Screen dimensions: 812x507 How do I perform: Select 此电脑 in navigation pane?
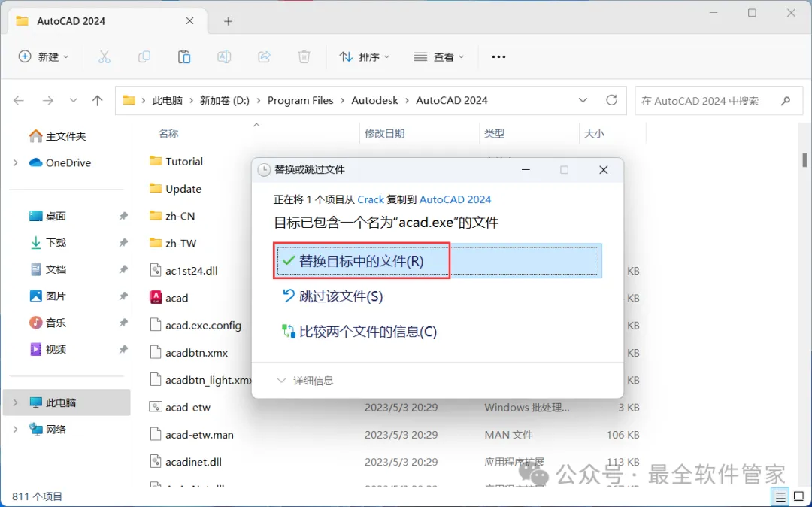(66, 402)
